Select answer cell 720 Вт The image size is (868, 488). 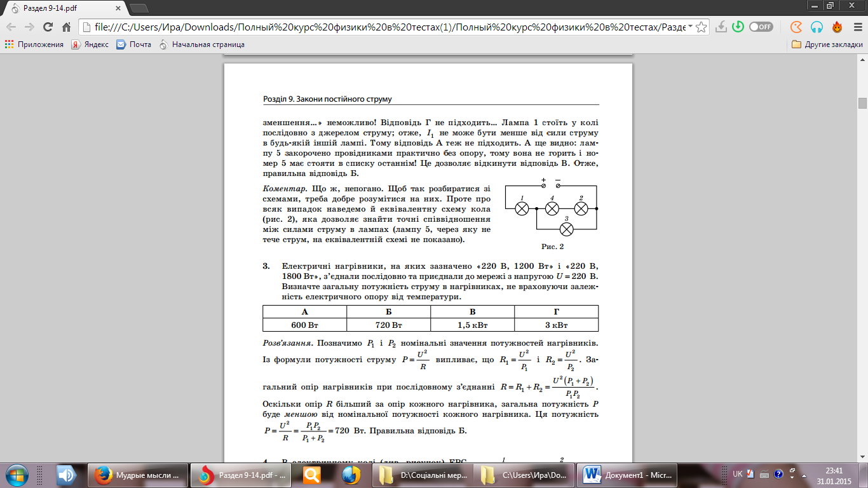[x=389, y=325]
